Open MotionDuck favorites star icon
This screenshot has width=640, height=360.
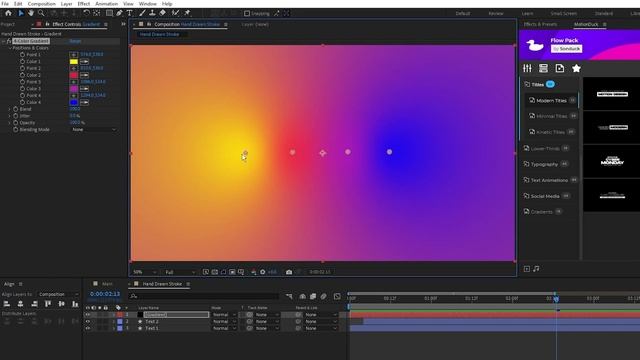[x=576, y=68]
